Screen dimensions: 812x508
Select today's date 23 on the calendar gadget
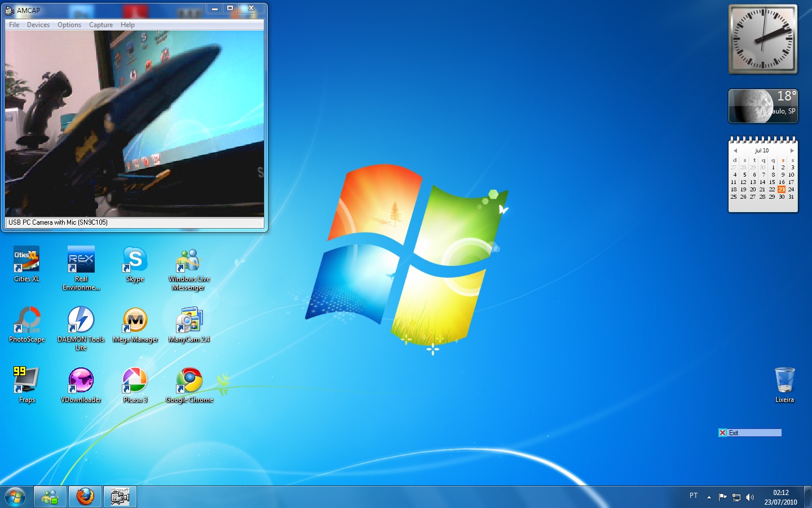coord(782,190)
